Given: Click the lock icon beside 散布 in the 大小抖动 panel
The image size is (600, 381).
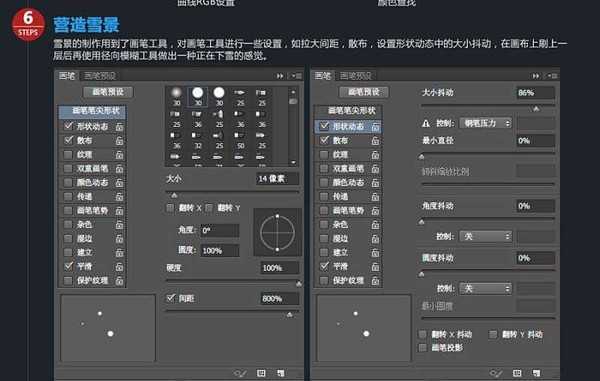Looking at the screenshot, I should (x=375, y=141).
